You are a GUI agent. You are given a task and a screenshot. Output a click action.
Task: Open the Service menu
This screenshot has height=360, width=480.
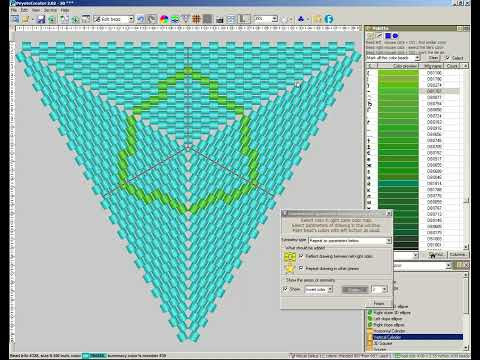point(50,10)
